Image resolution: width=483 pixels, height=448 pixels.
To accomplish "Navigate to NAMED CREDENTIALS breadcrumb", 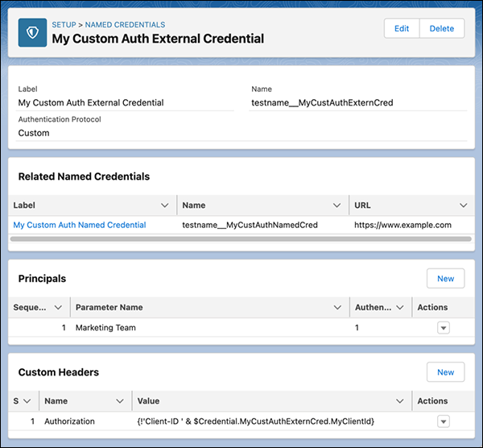I will (125, 25).
